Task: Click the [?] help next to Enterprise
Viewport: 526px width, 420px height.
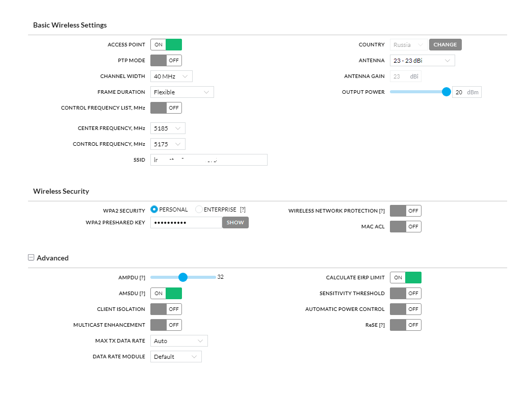Action: [243, 209]
